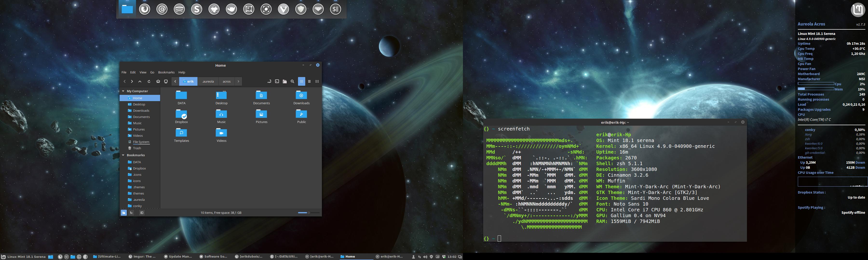This screenshot has width=868, height=260.
Task: Switch to list view
Action: [x=309, y=81]
